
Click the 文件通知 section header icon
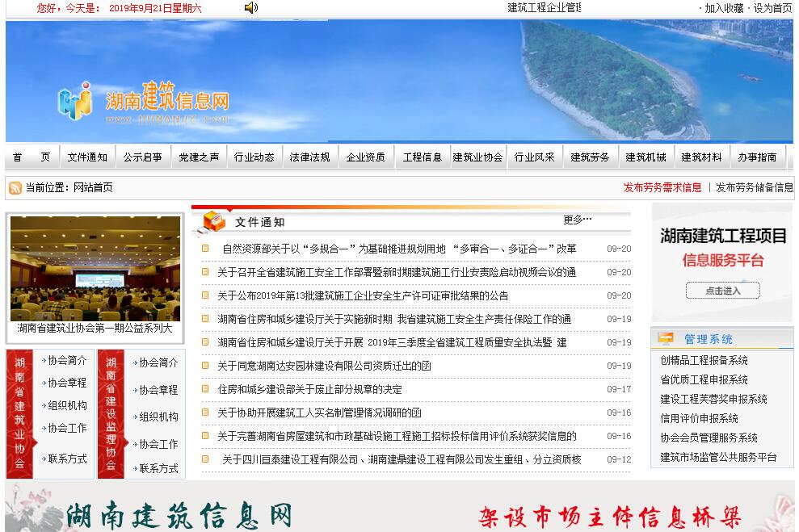click(214, 221)
